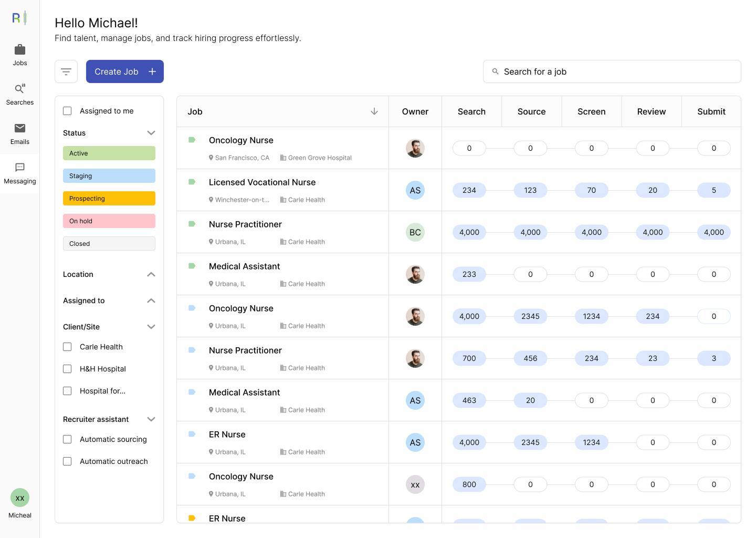Click the Search for a job field
The width and height of the screenshot is (756, 538).
(612, 71)
